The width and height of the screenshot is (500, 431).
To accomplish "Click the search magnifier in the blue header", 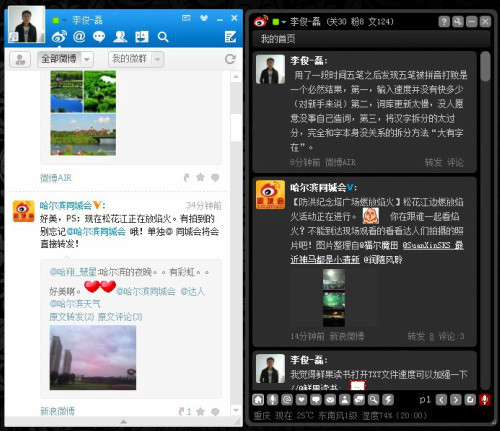I will 163,37.
